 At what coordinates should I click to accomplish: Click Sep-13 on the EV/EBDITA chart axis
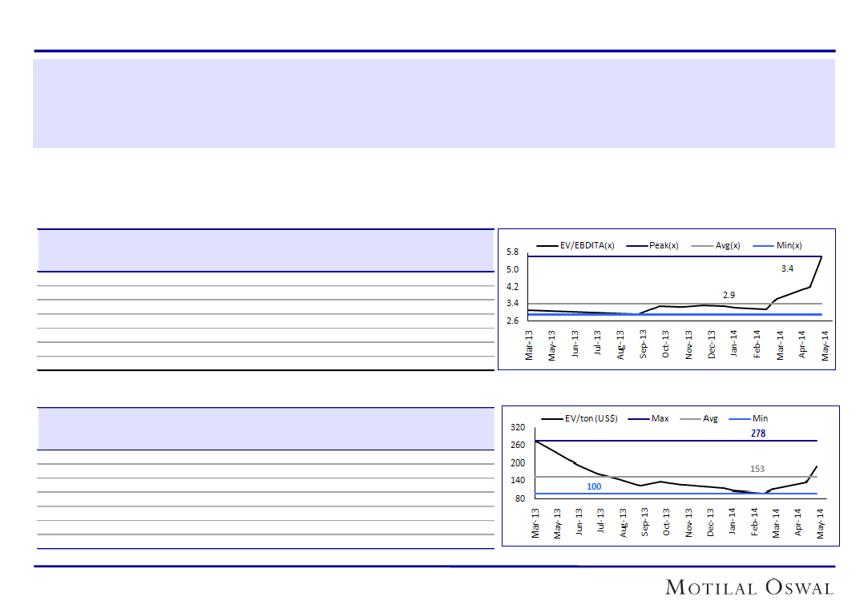click(x=643, y=345)
